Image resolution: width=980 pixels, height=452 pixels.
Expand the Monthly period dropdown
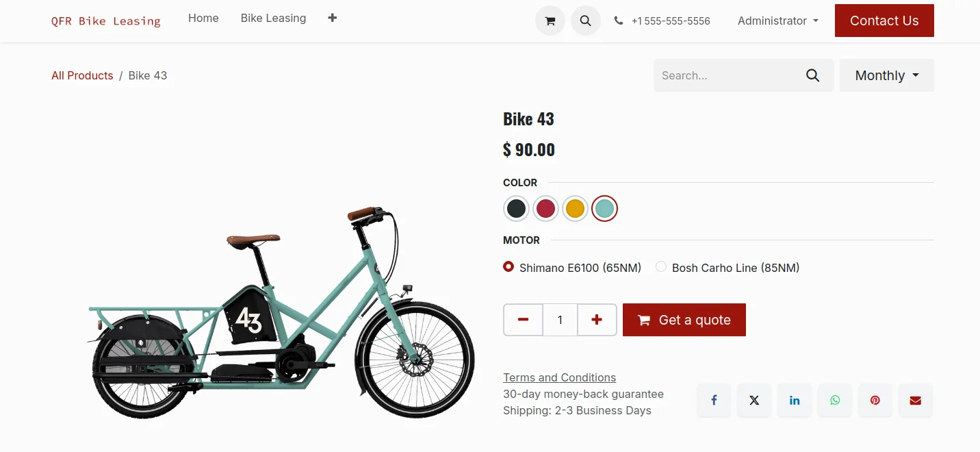[887, 75]
